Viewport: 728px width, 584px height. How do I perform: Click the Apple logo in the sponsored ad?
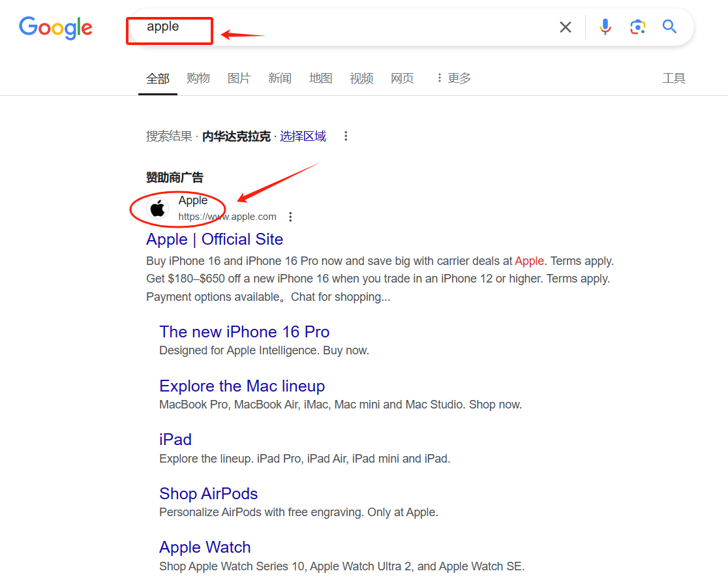tap(157, 209)
